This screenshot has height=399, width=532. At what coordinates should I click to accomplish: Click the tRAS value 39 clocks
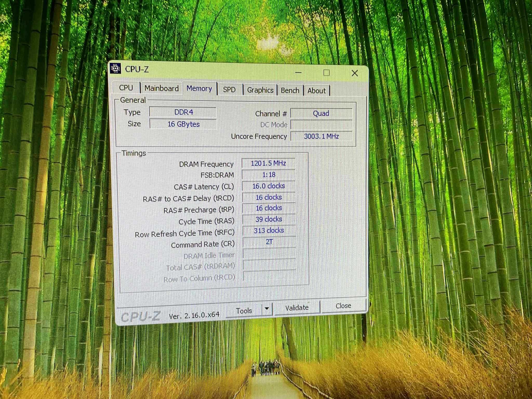click(x=269, y=219)
